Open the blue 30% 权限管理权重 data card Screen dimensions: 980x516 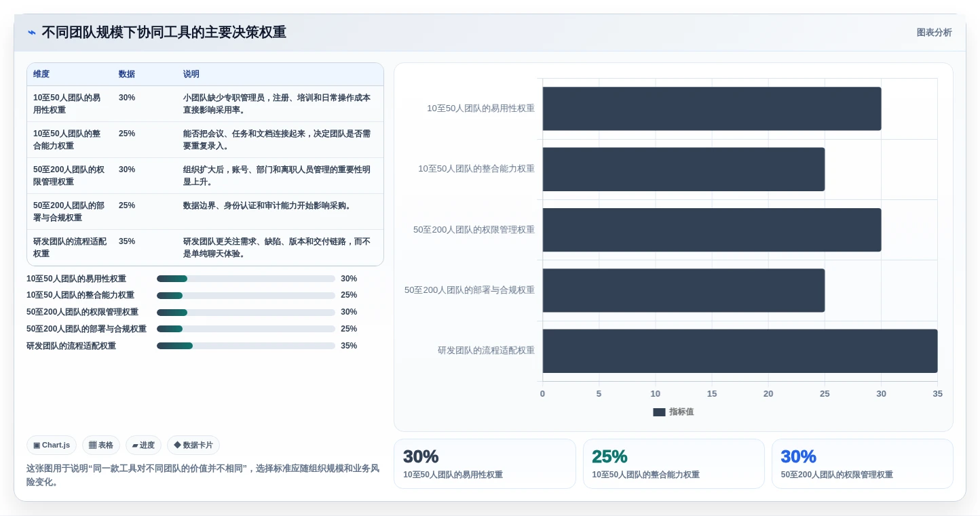[x=863, y=464]
